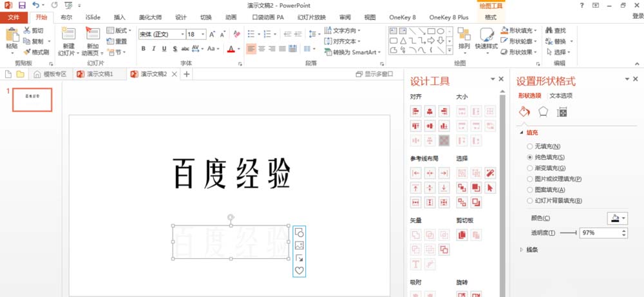The width and height of the screenshot is (644, 297).
Task: Select the right block arrow shape
Action: point(431,41)
